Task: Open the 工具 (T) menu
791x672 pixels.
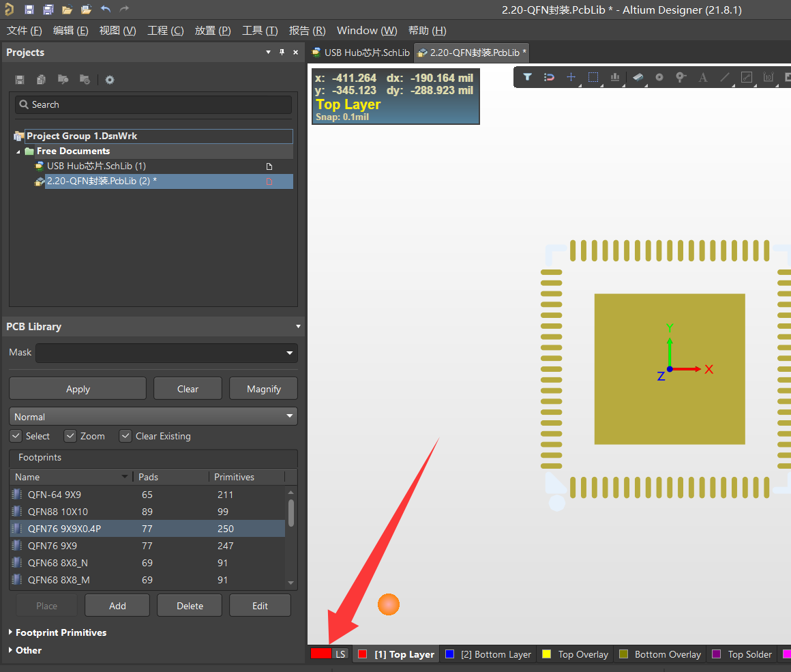Action: [x=260, y=31]
